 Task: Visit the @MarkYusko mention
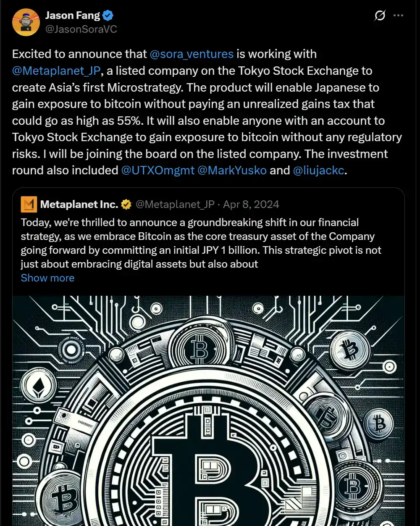232,171
